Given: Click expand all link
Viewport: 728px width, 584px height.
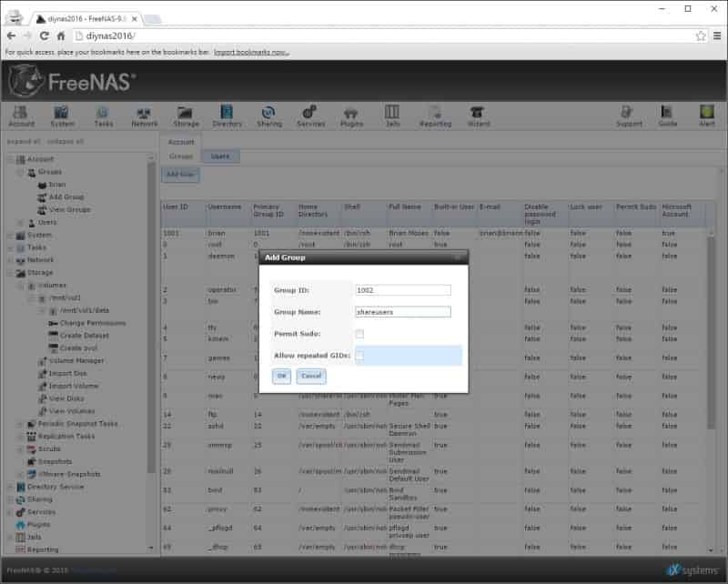Looking at the screenshot, I should (x=24, y=141).
